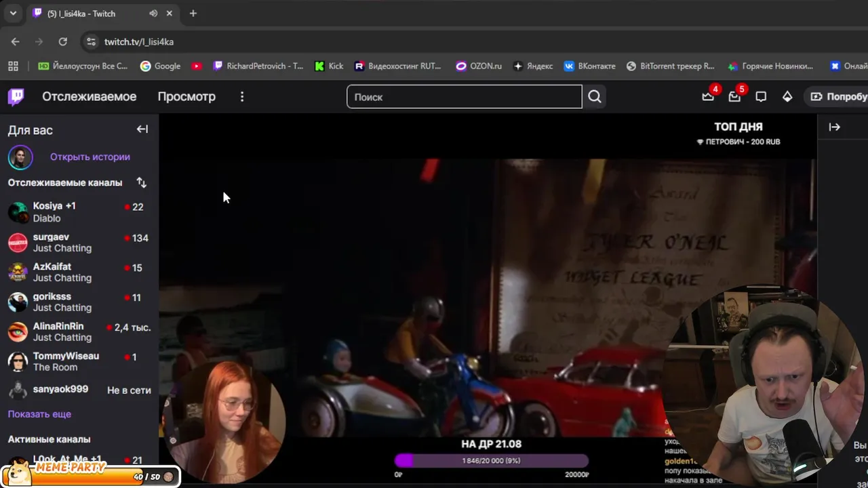Viewport: 868px width, 488px height.
Task: Open the YouTube bookmark icon
Action: tap(197, 66)
